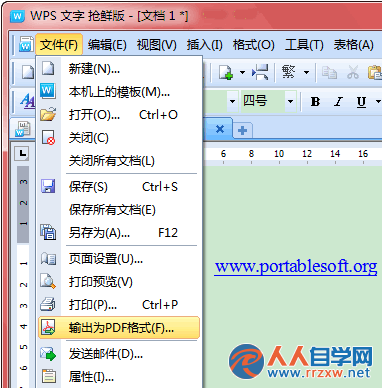Choose 打开(O)... menu entry
382x388 pixels.
point(119,115)
